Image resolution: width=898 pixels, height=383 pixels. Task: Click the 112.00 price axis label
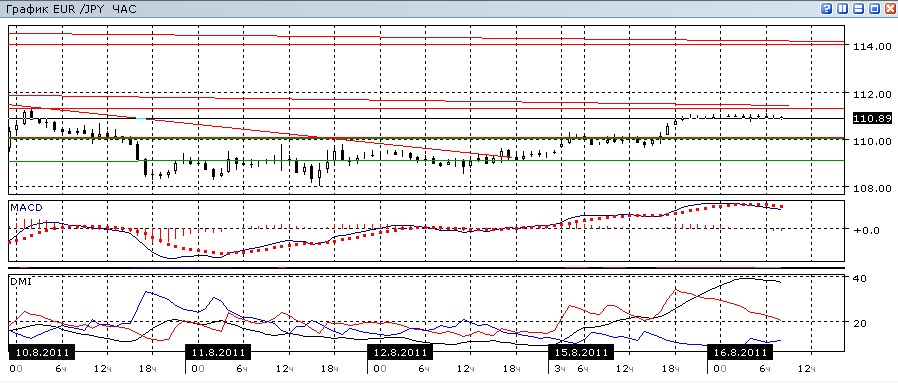coord(872,94)
